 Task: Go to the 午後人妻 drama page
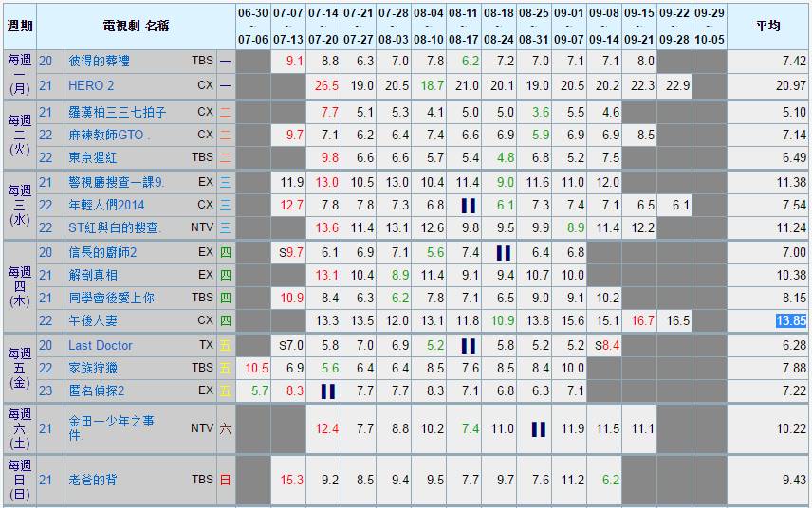pyautogui.click(x=92, y=321)
